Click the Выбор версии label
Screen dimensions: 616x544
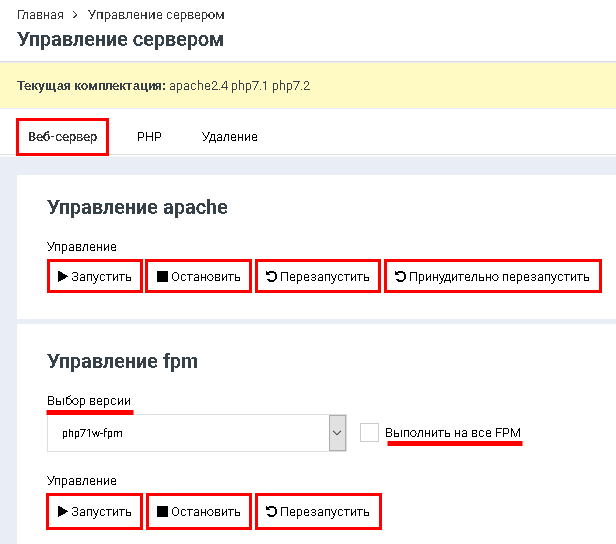pyautogui.click(x=89, y=401)
